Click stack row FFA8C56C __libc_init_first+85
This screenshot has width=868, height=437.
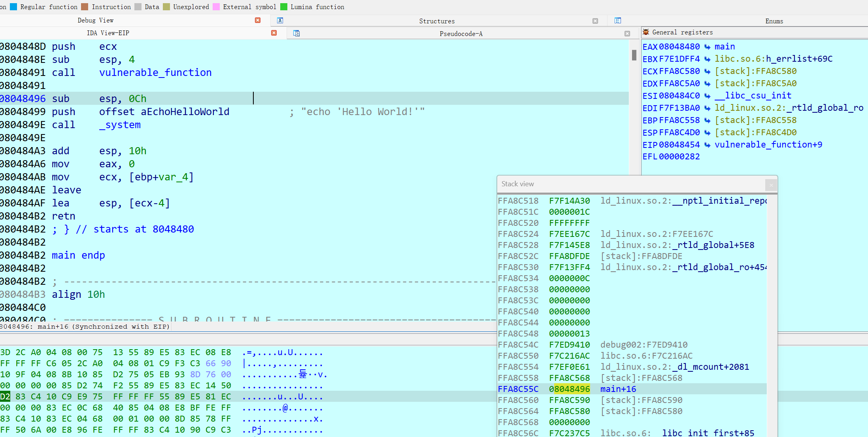(632, 433)
